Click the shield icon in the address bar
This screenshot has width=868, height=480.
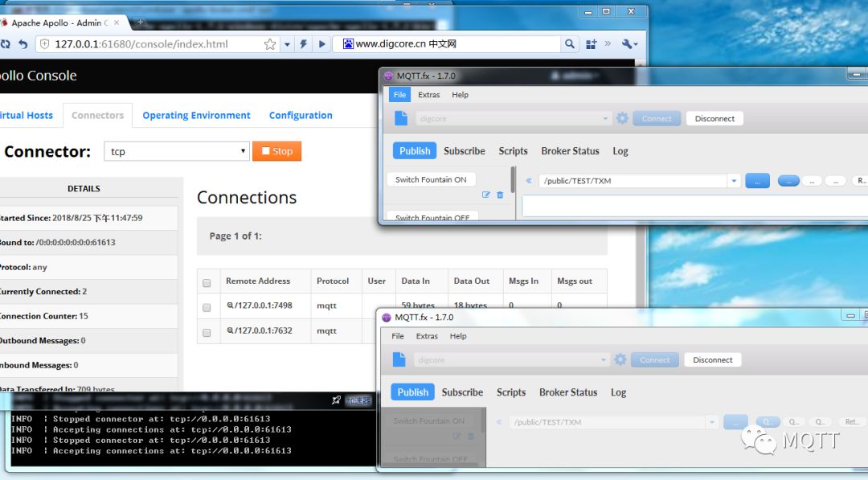45,44
